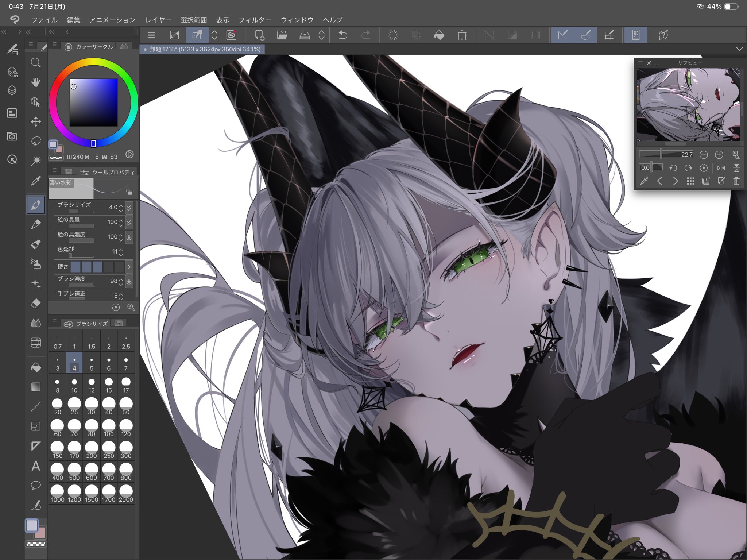
Task: Select the Text tool
Action: [x=36, y=466]
